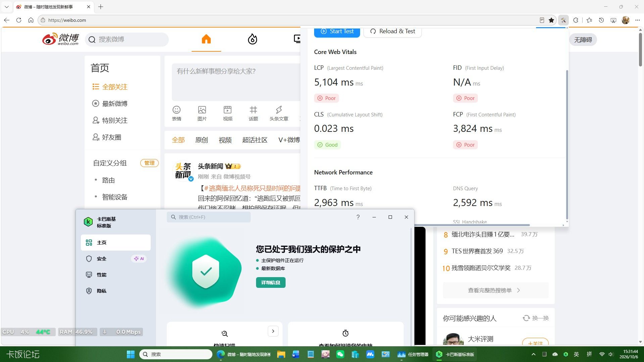Click 管理 custom groups button
Screen dimensions: 644x362
(149, 163)
